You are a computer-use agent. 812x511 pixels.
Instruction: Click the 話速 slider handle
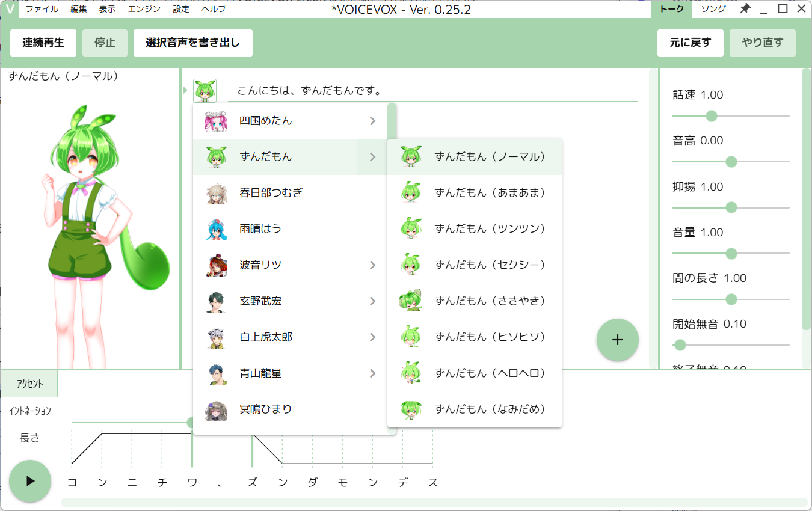point(712,116)
